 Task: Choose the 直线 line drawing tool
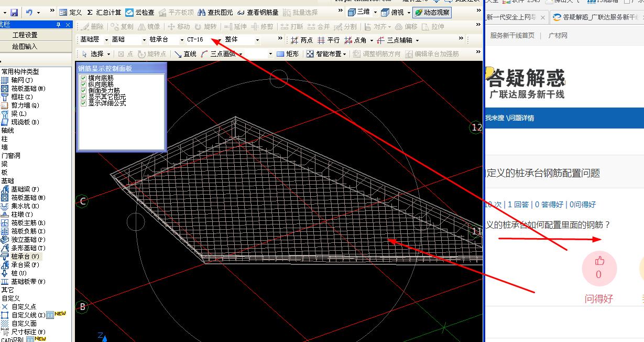tap(185, 54)
